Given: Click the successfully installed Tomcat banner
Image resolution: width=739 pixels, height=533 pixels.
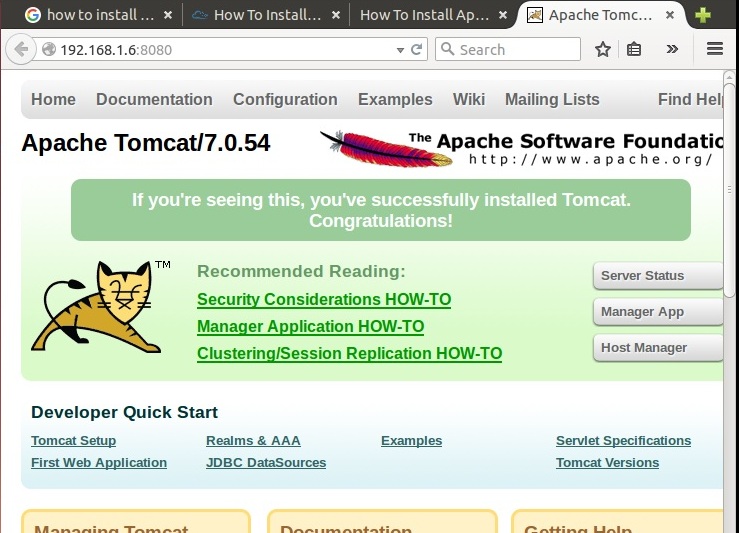Looking at the screenshot, I should [x=381, y=210].
